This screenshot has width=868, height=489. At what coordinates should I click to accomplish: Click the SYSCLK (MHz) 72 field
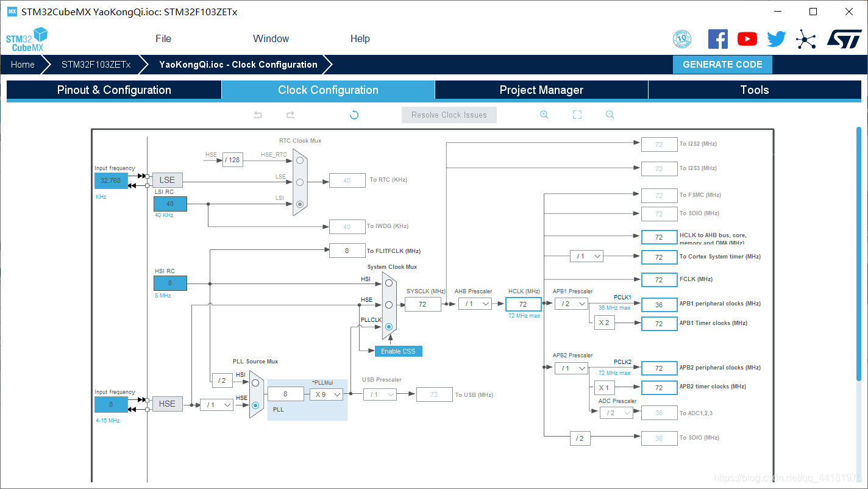pyautogui.click(x=422, y=304)
